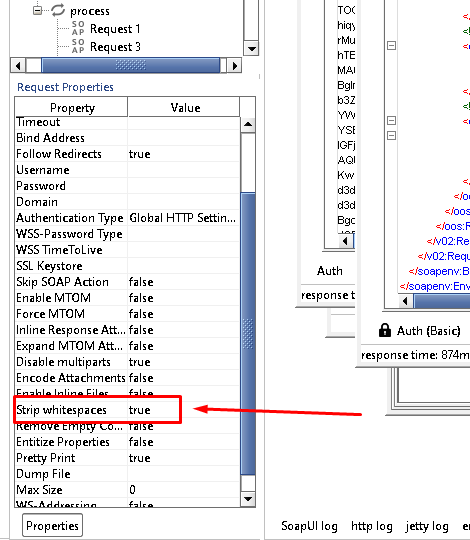
Task: Click XML editor horizontal scroll left arrow
Action: [x=406, y=301]
